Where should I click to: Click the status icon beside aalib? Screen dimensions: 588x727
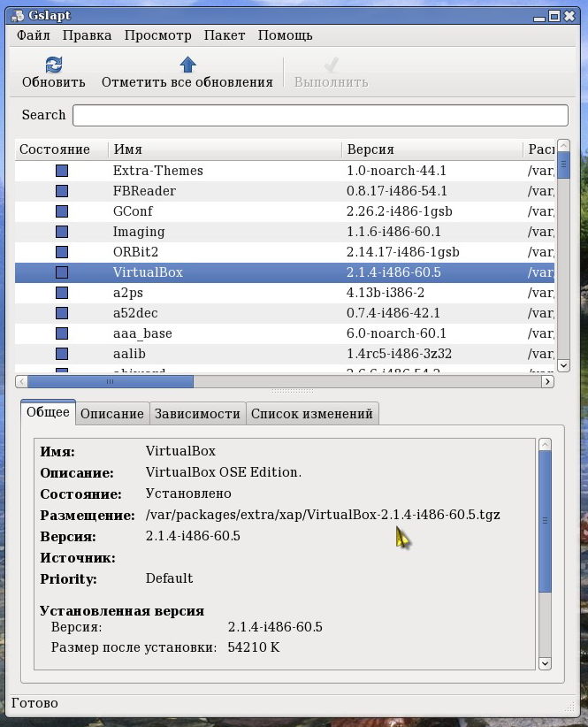(62, 354)
